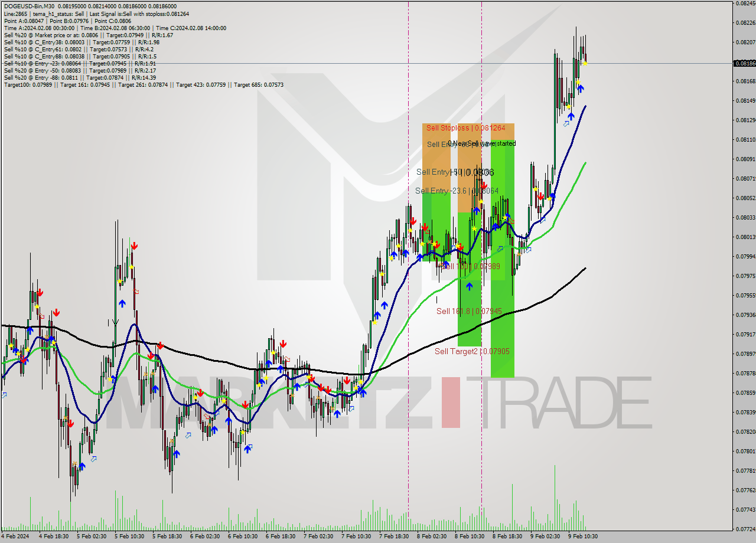
Task: Click the 0.08071 price axis label
Action: (745, 178)
